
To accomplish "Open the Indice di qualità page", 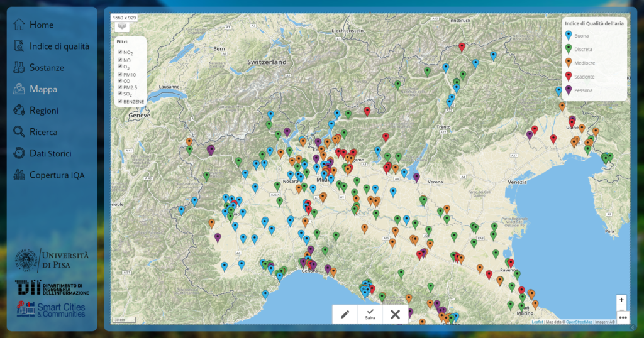I will (59, 46).
